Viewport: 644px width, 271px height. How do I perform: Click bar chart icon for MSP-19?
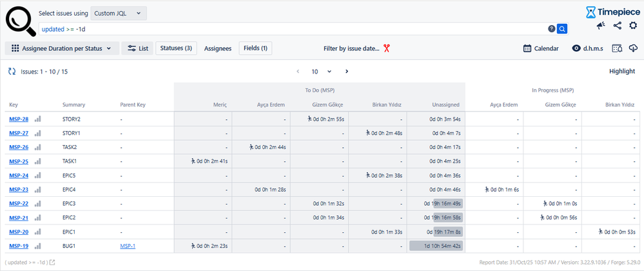(38, 246)
